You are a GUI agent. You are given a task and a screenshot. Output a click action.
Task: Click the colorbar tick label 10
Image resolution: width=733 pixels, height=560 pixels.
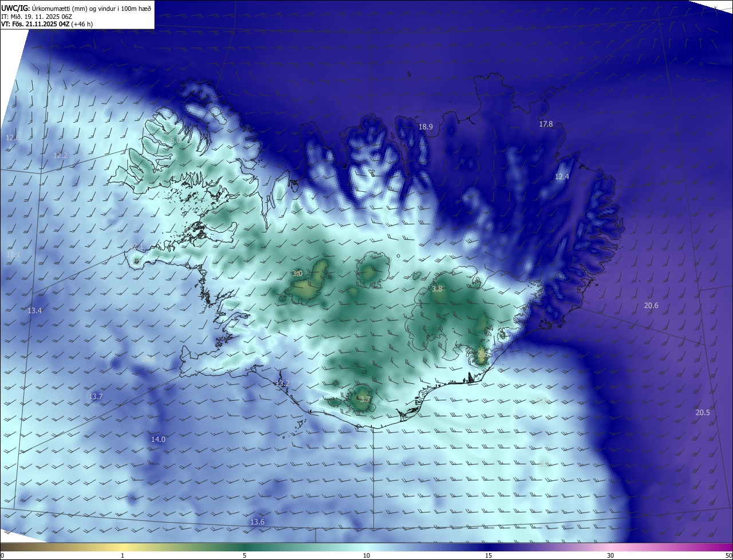(366, 555)
